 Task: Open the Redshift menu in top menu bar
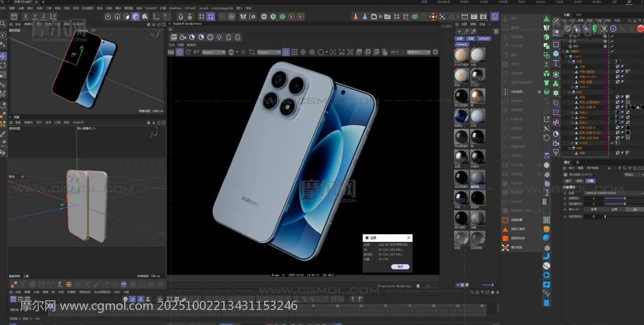tap(151, 8)
